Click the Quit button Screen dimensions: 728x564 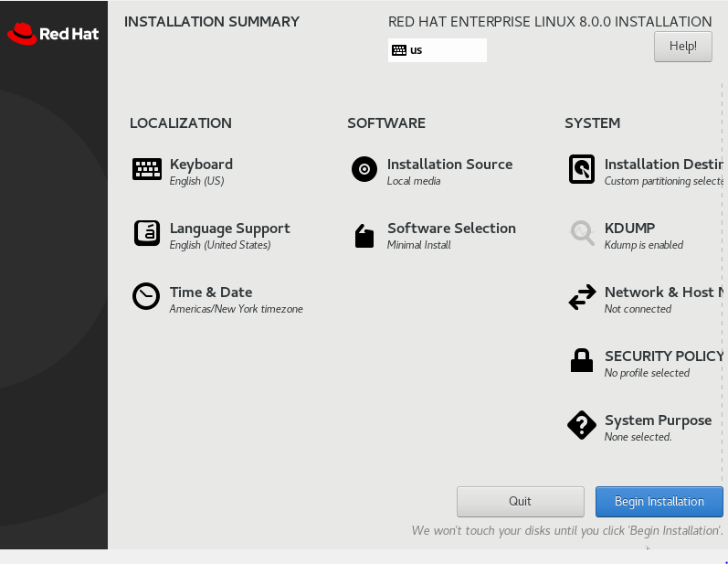pos(521,502)
